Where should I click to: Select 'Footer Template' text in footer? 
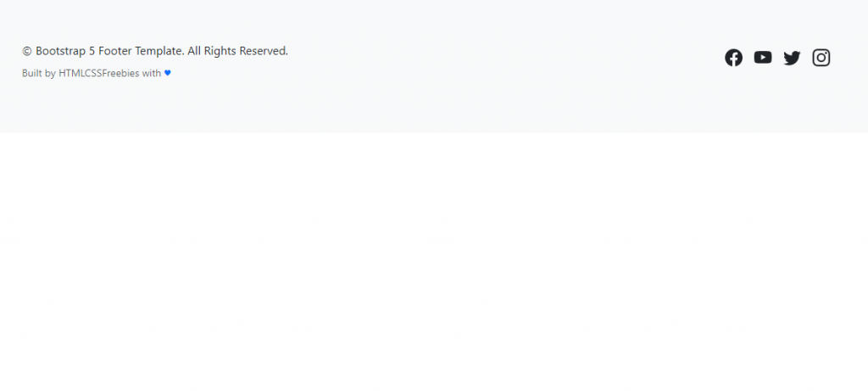point(141,51)
